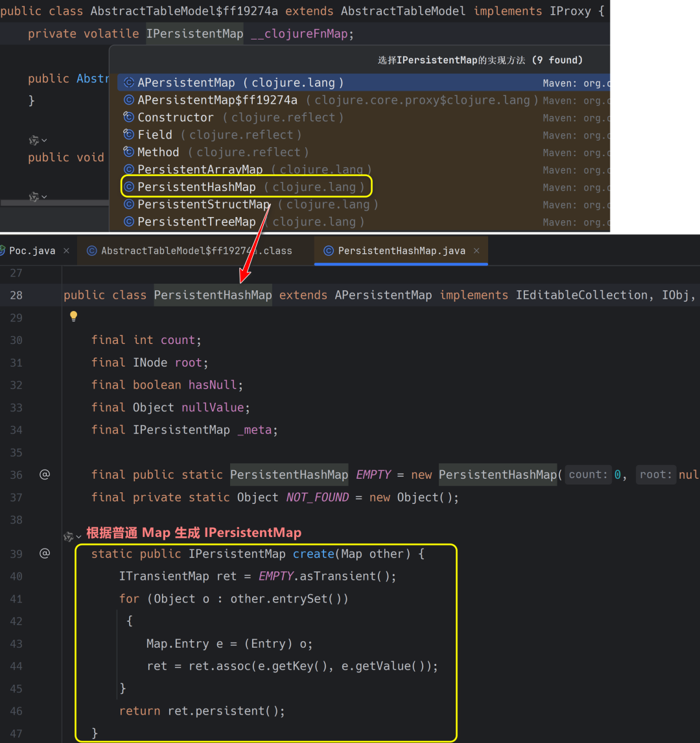
Task: Choose APersistentMap$ff19274a implementation entry
Action: (x=363, y=100)
